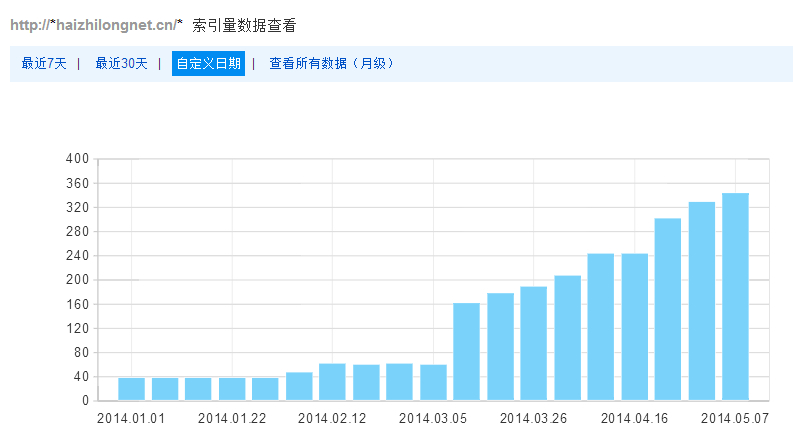Click the bar above 2014.03.26
Image resolution: width=793 pixels, height=434 pixels.
(534, 344)
